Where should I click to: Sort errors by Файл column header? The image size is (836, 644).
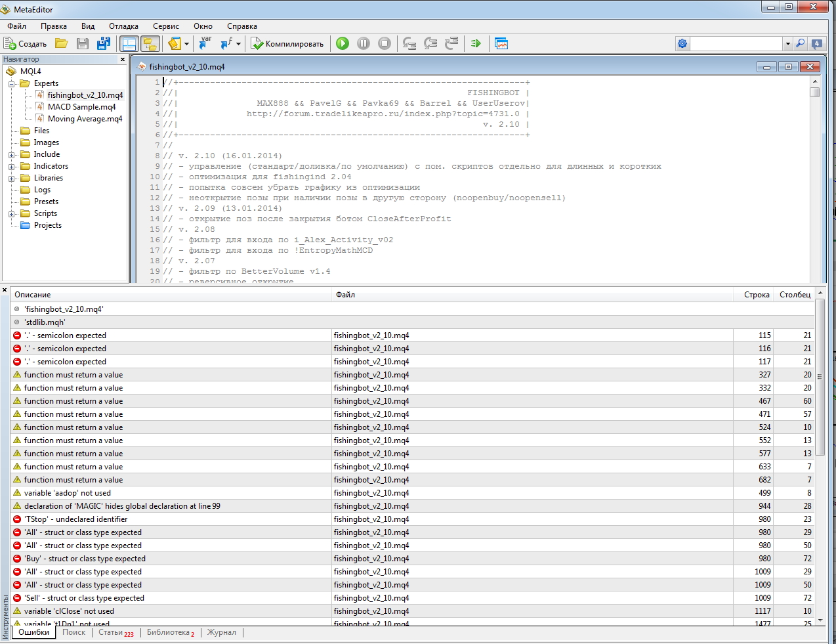[x=533, y=295]
